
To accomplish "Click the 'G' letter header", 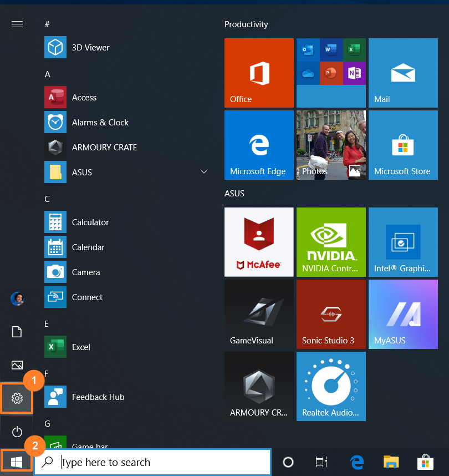I will (x=47, y=423).
